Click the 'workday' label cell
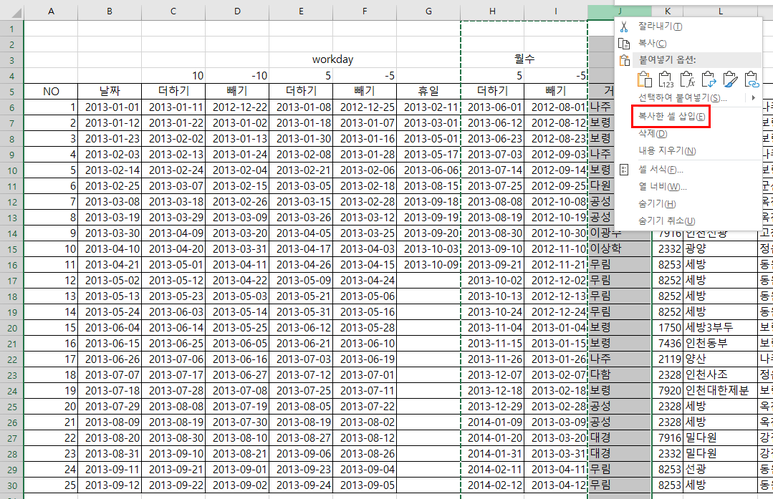This screenshot has width=773, height=499. (x=333, y=60)
